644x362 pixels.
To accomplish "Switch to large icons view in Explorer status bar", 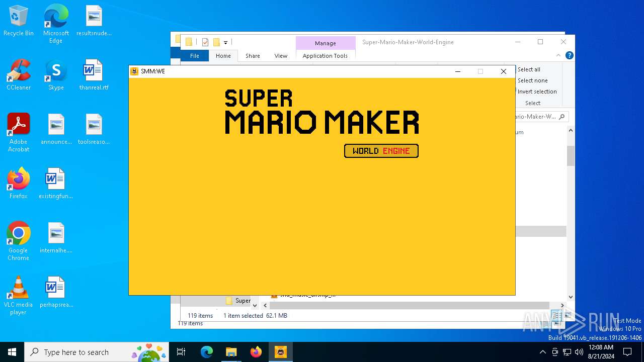I will (568, 315).
